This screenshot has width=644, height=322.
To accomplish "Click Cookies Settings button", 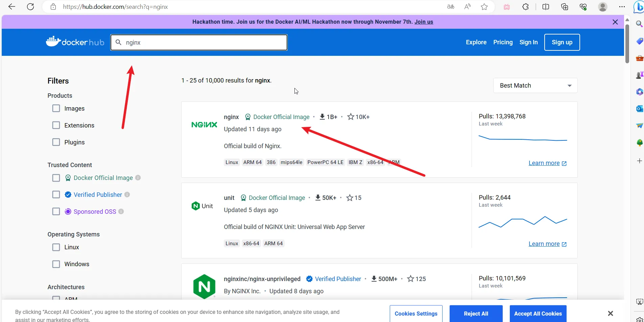I will coord(416,314).
